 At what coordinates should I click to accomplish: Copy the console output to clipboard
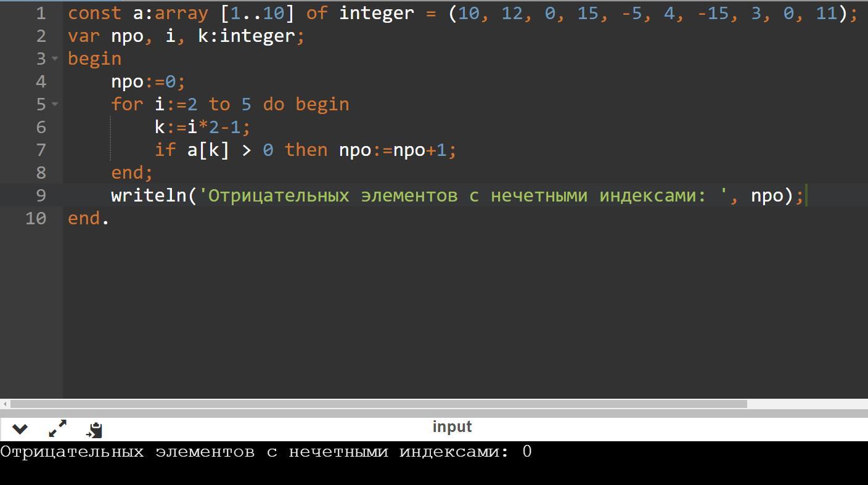(x=94, y=429)
